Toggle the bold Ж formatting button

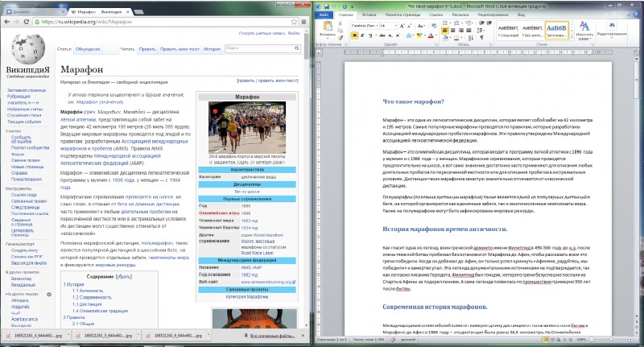pyautogui.click(x=354, y=35)
